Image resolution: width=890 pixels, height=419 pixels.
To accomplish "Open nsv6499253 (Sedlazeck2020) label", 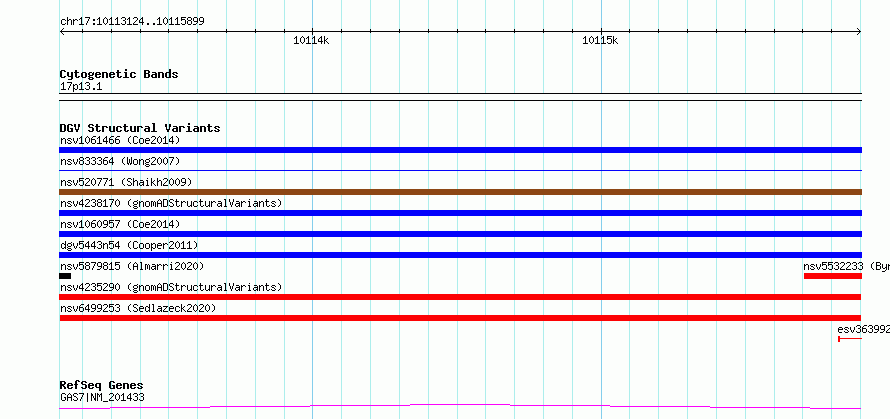I will 138,308.
